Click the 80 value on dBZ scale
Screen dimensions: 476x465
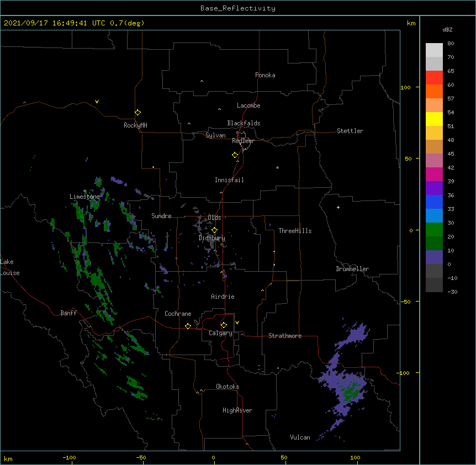coord(451,44)
